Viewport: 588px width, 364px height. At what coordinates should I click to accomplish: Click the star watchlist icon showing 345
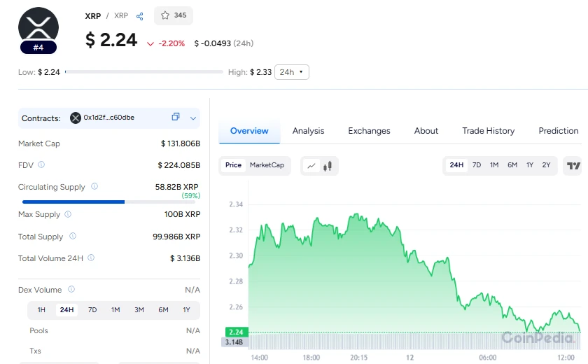tap(165, 15)
